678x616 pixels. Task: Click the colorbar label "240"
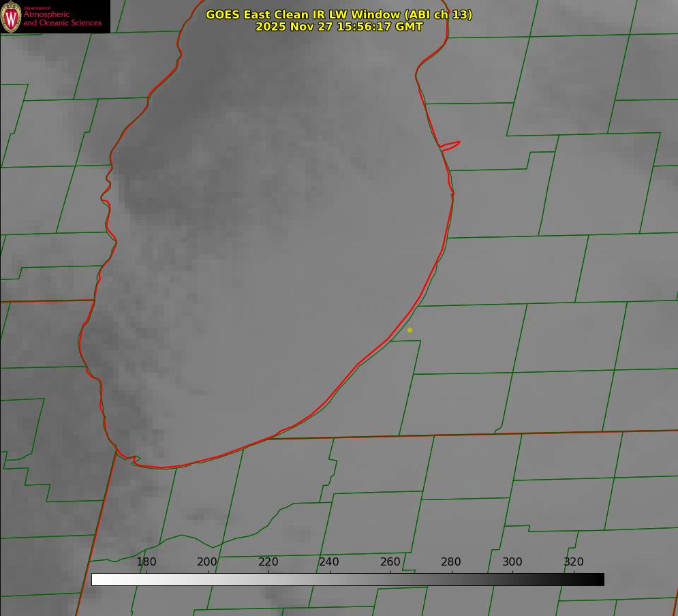click(x=329, y=561)
